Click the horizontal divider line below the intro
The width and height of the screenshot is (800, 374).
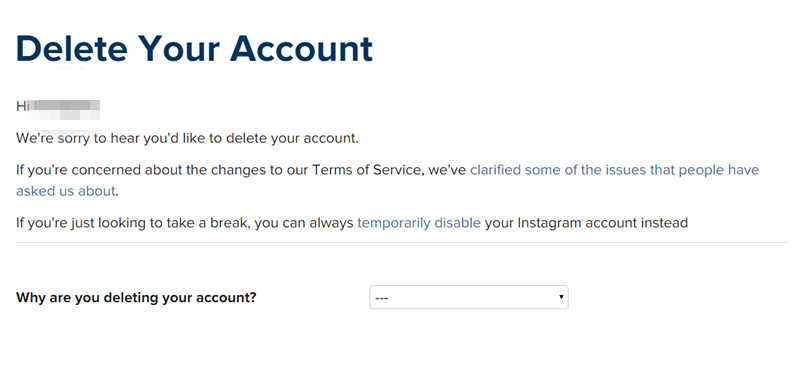point(402,242)
